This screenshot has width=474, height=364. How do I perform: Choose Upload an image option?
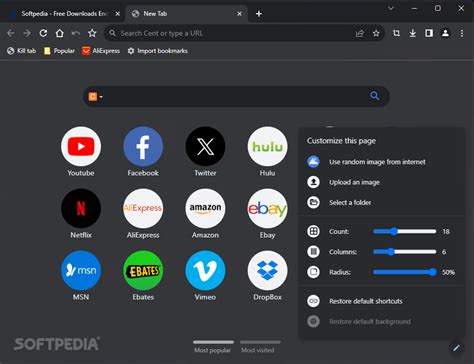381,182
